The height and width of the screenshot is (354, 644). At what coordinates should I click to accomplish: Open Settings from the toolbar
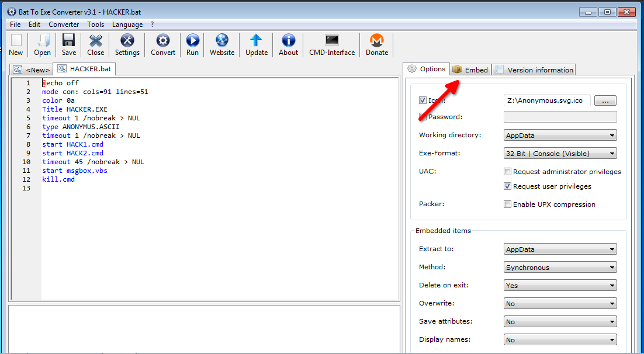(127, 45)
